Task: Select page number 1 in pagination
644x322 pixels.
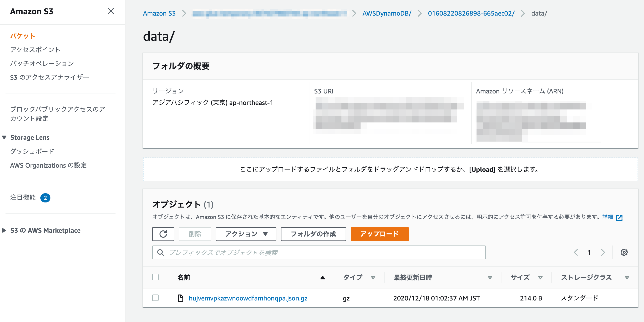Action: point(589,252)
